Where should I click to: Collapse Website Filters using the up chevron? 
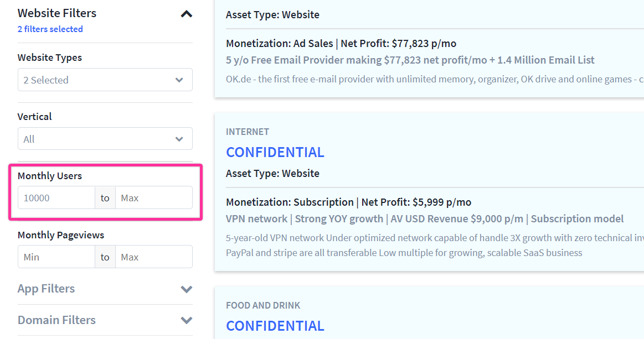coord(187,14)
